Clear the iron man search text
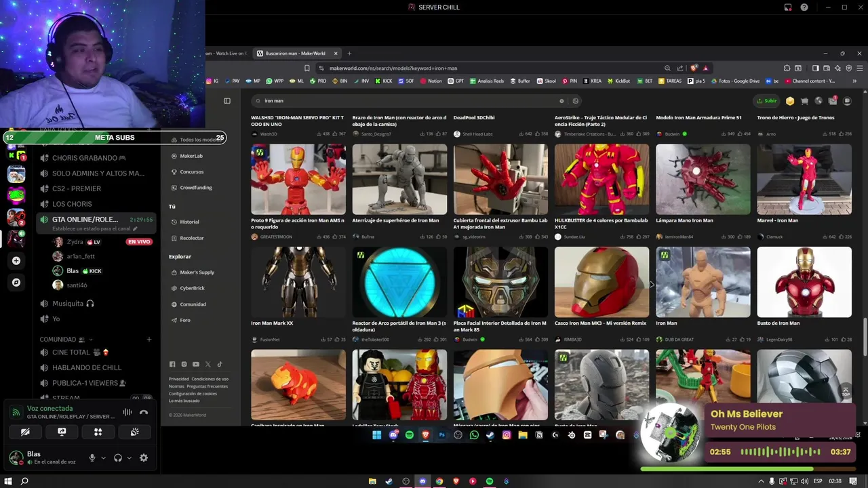The width and height of the screenshot is (868, 488). pos(561,101)
